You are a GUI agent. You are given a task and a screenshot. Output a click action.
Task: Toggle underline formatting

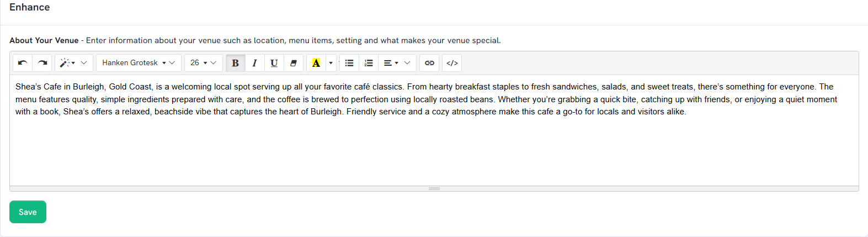274,63
